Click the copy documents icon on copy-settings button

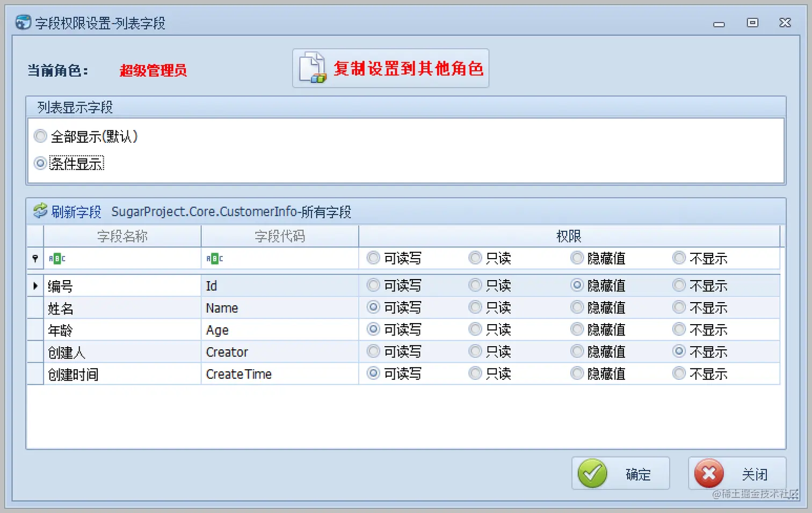(x=313, y=68)
